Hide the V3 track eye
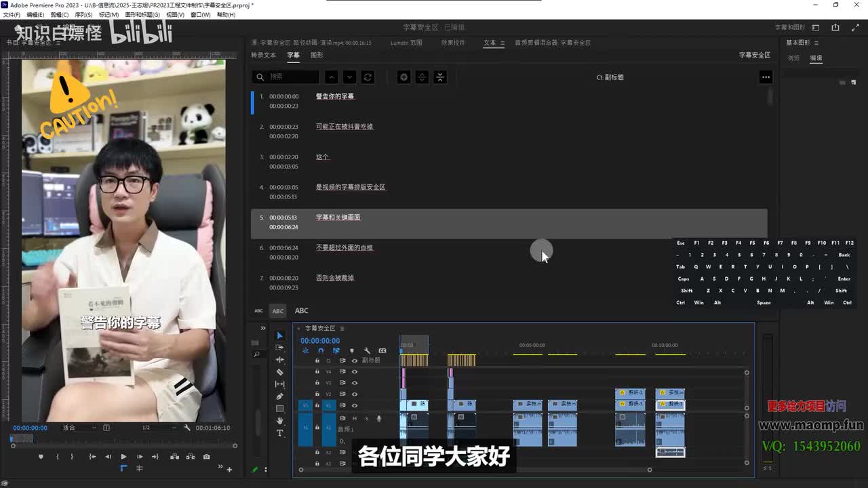Screen dimensions: 868x488 (x=354, y=383)
